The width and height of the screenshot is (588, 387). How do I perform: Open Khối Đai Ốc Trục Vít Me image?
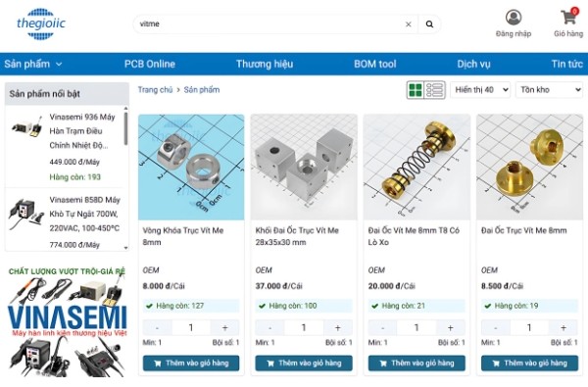point(304,168)
